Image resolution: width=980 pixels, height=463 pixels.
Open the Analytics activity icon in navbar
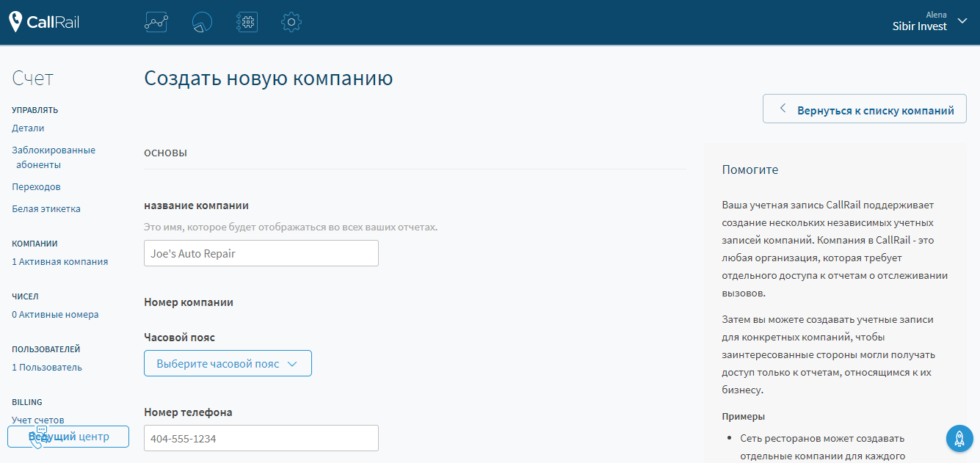156,22
